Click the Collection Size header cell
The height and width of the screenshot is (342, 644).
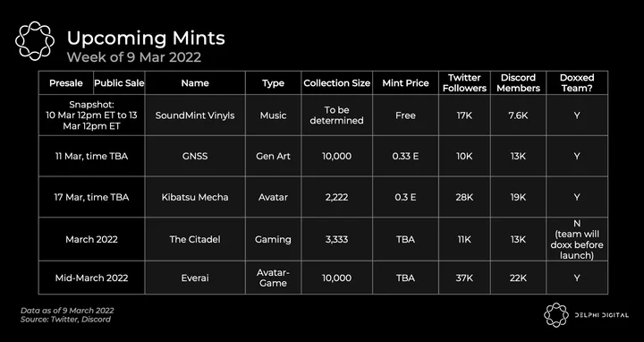coord(337,83)
